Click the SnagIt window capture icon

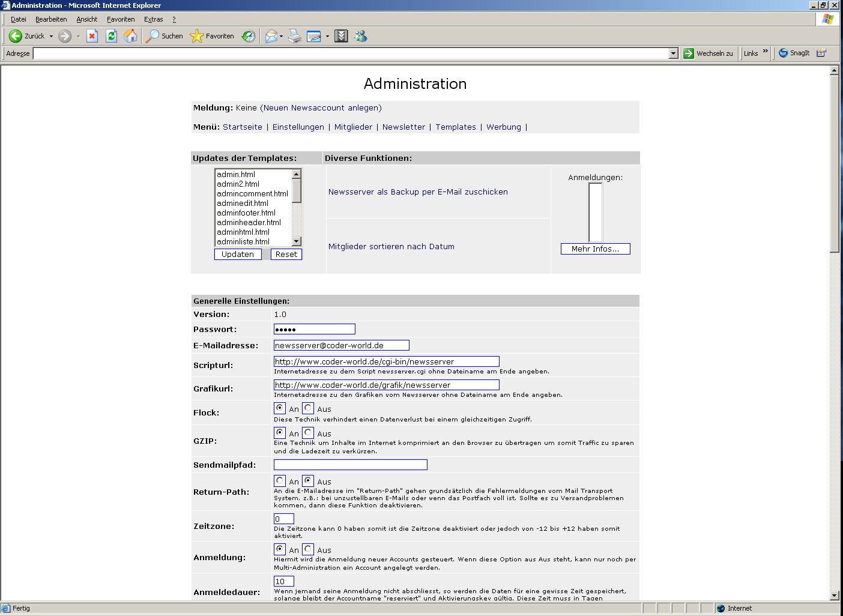821,53
